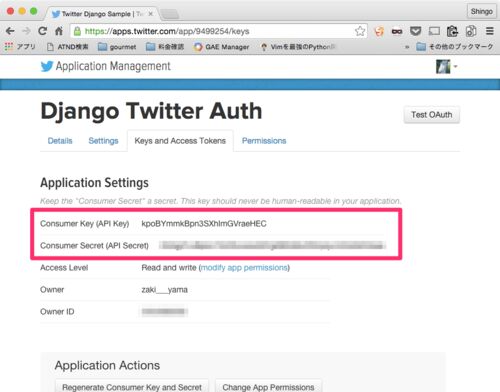Viewport: 500px width, 392px height.
Task: Open the ATND検索 bookmark
Action: tap(68, 47)
